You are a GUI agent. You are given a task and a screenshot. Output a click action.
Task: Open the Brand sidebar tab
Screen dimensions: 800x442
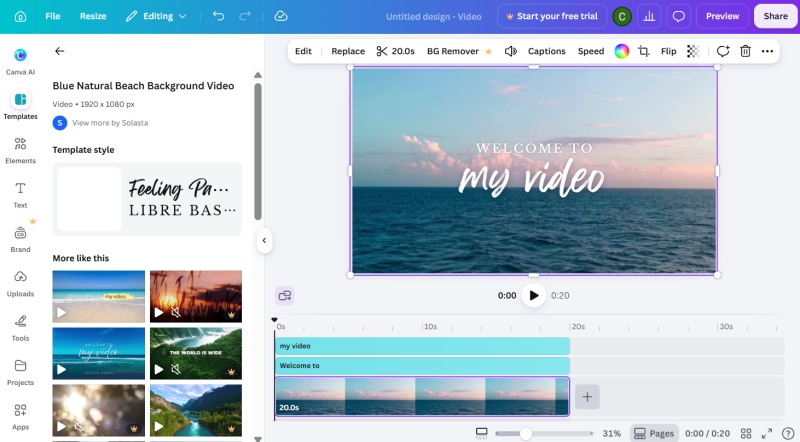(x=20, y=239)
